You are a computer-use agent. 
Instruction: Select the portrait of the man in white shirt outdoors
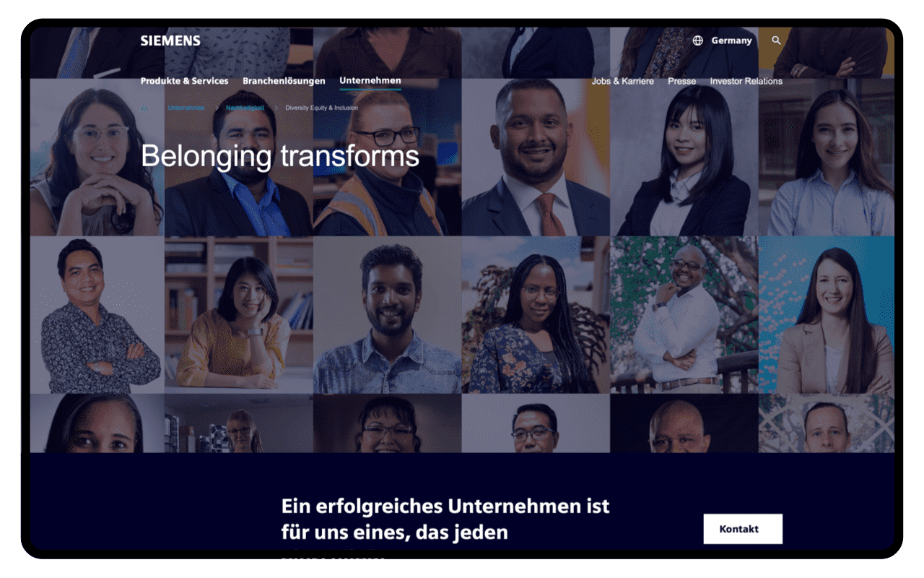pos(684,315)
